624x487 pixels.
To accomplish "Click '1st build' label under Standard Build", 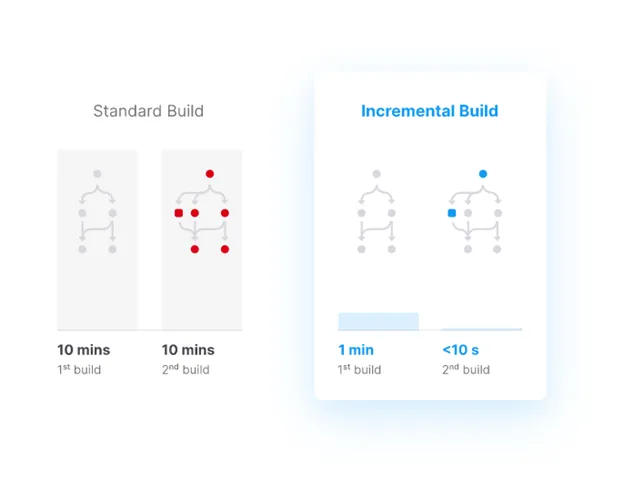I will (x=79, y=370).
